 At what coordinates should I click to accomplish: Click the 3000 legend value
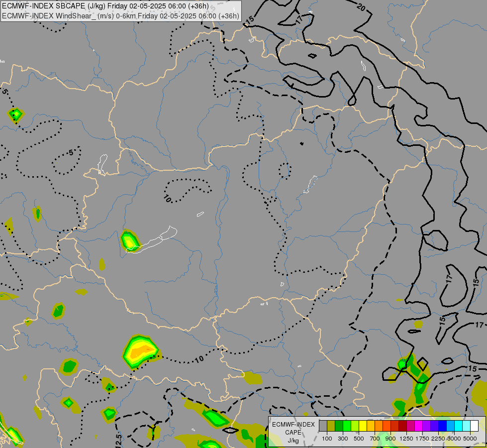click(x=454, y=439)
